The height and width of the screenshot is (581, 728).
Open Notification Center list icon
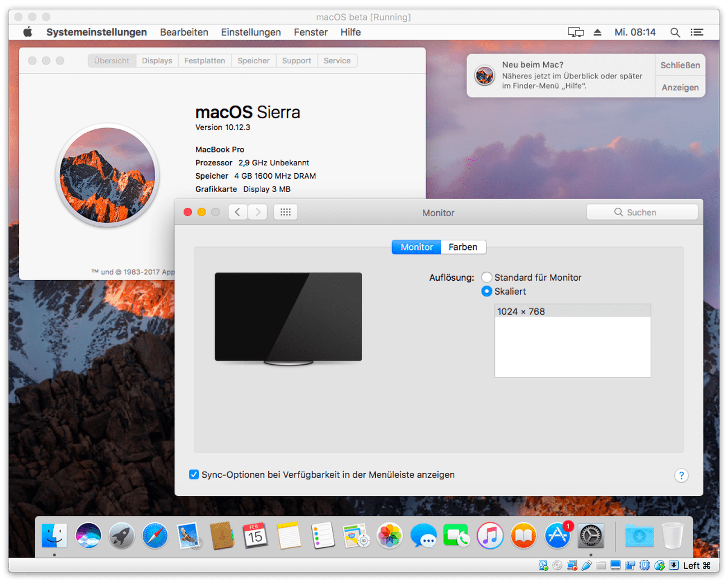point(697,32)
